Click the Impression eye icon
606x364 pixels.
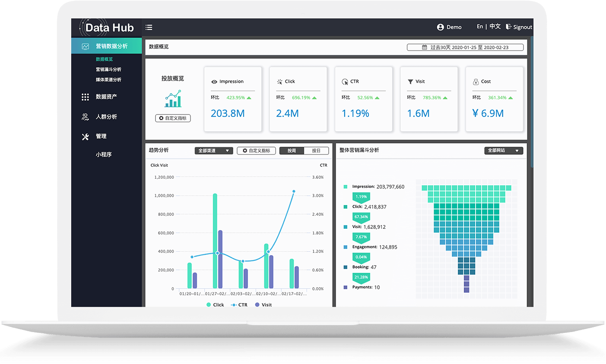[x=214, y=82]
